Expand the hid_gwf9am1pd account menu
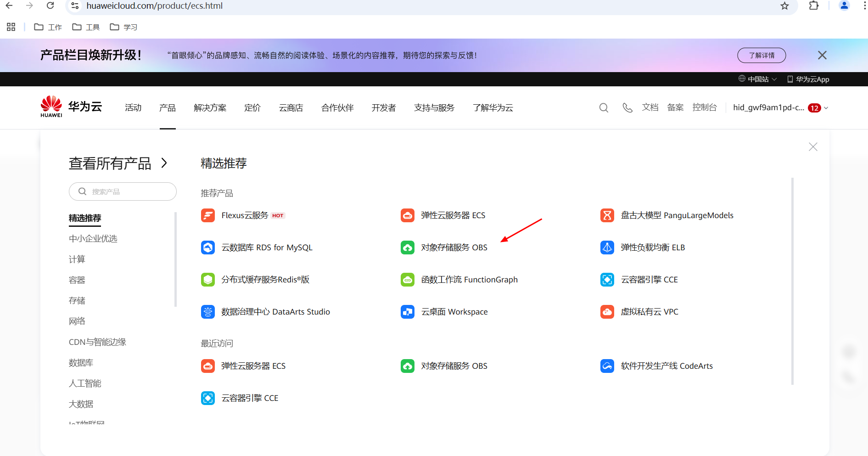 click(780, 108)
